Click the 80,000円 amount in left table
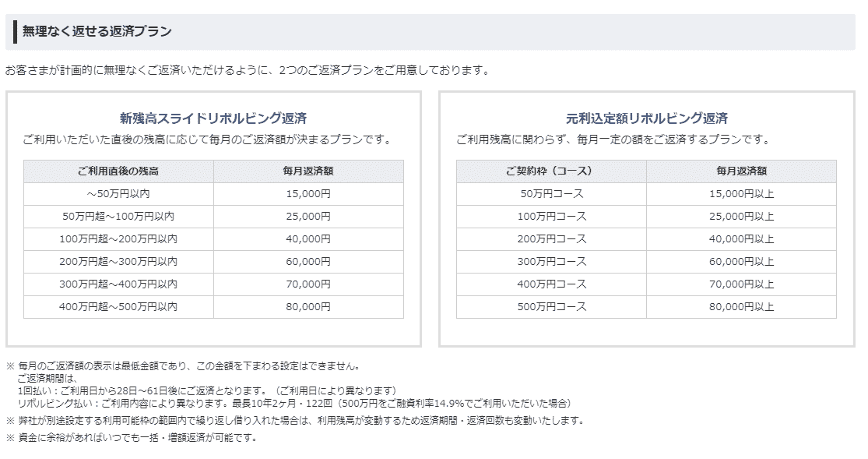Viewport: 868px width, 459px height. (308, 307)
